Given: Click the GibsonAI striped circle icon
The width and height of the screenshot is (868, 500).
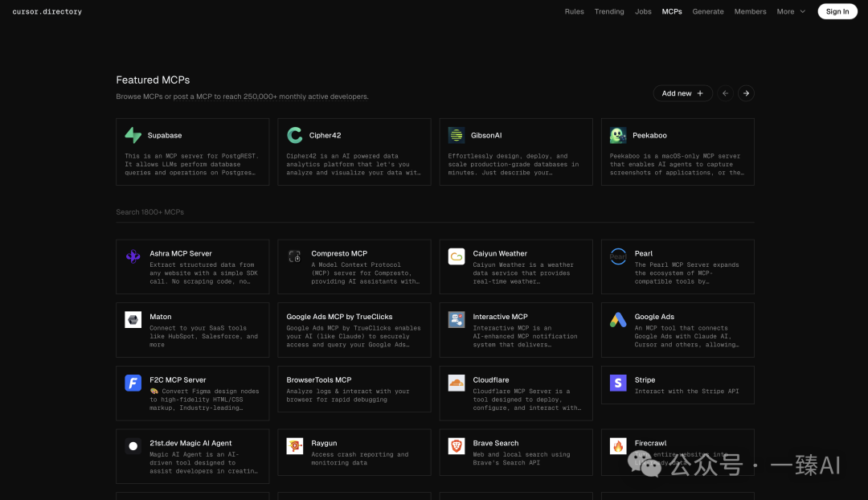Looking at the screenshot, I should coord(457,135).
